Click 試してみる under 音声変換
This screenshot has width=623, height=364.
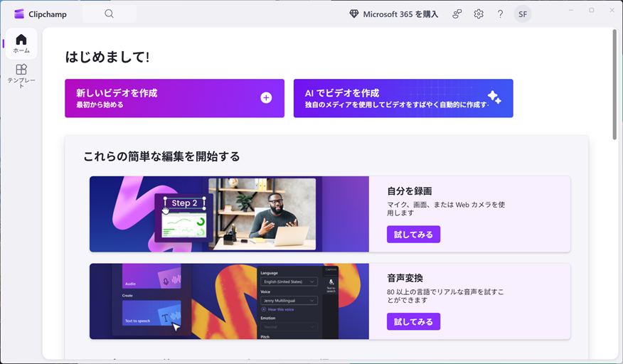click(413, 322)
